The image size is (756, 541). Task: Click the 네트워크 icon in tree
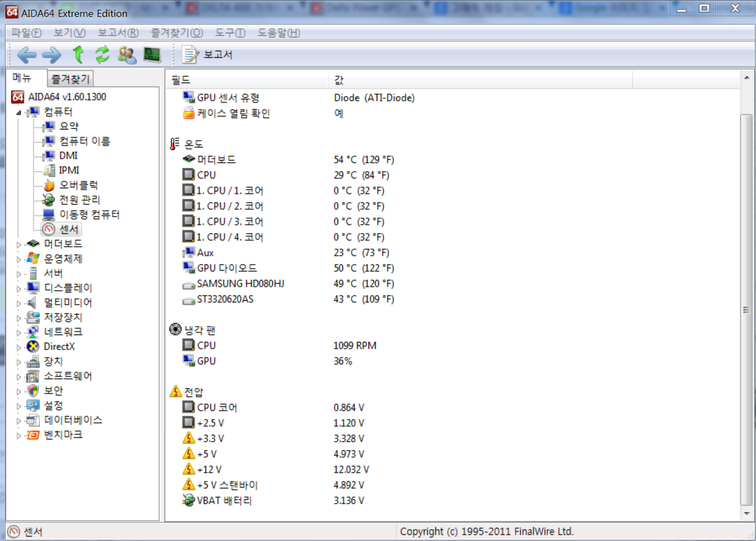coord(33,332)
